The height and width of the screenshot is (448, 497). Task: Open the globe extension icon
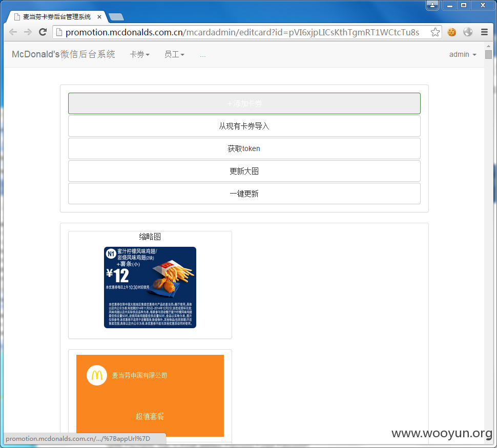pos(468,32)
